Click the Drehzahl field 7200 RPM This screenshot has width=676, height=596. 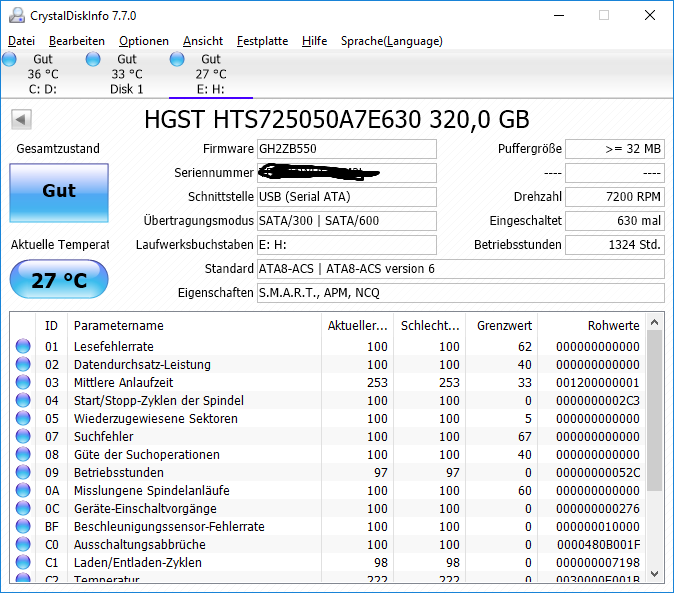615,197
